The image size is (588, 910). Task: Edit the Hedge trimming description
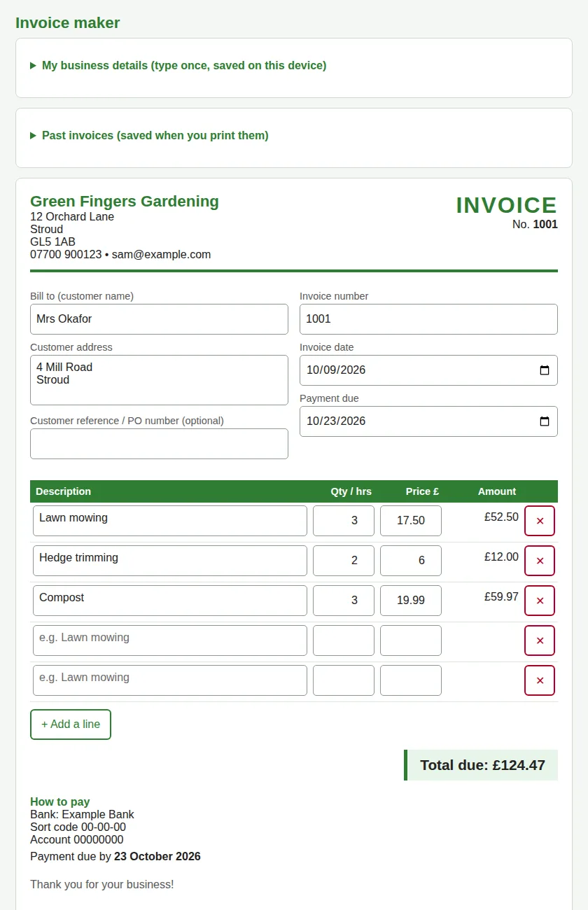tap(170, 561)
